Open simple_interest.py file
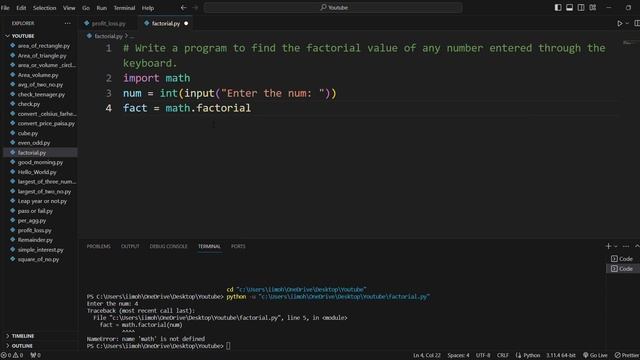 (40, 249)
